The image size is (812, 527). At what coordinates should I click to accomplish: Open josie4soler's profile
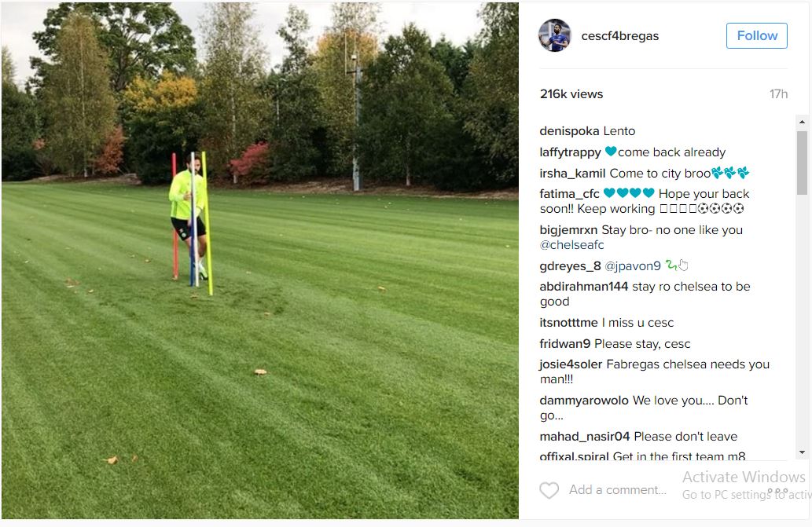[x=571, y=364]
